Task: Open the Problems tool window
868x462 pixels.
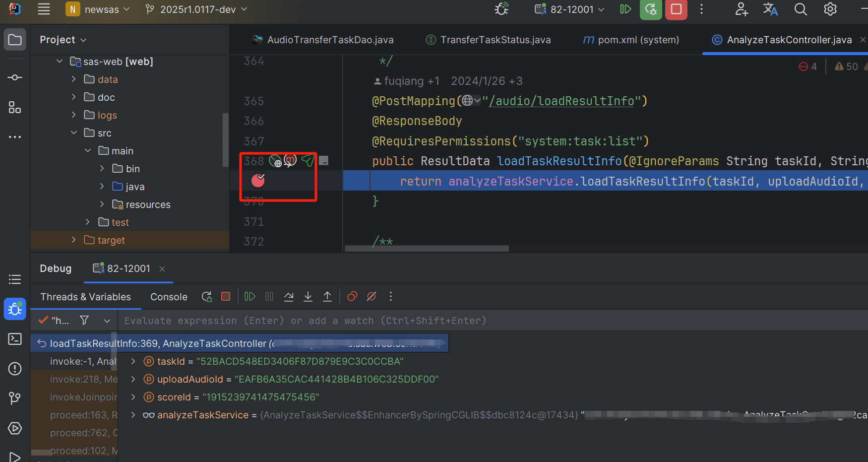Action: point(15,369)
